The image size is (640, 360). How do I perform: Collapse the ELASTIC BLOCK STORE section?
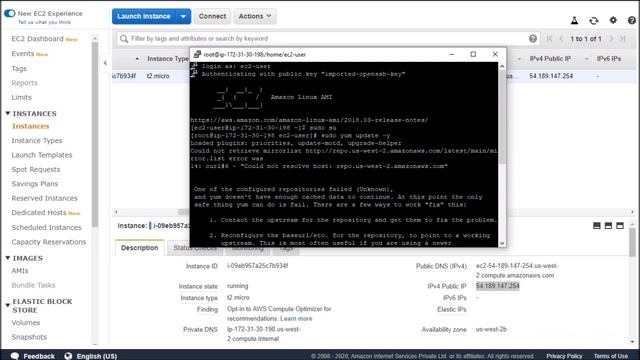[8, 305]
